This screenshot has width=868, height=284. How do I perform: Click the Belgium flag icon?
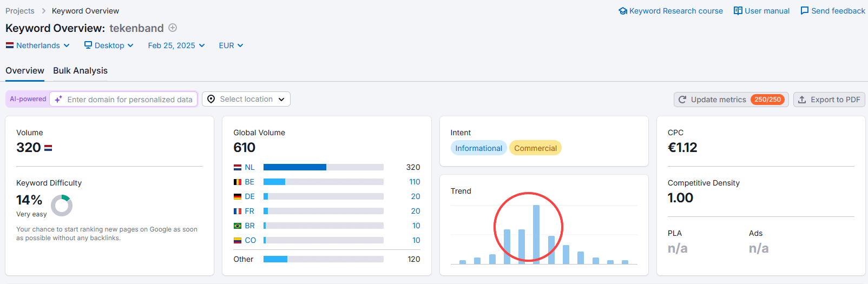pos(238,182)
